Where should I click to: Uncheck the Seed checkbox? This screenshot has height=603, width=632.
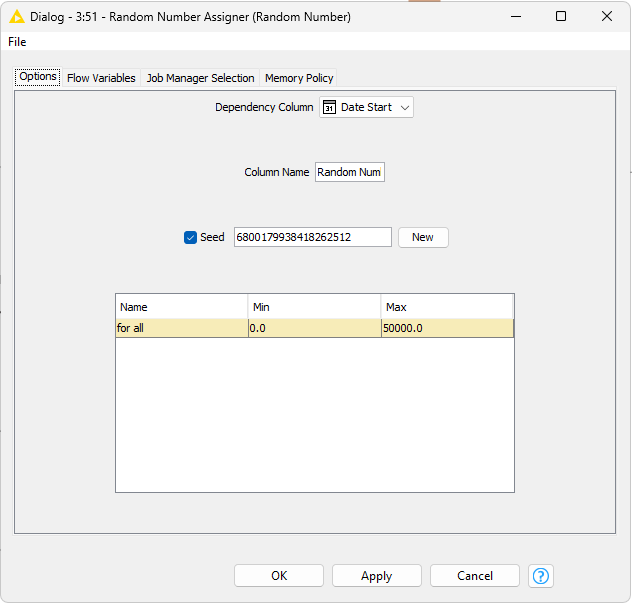[190, 237]
